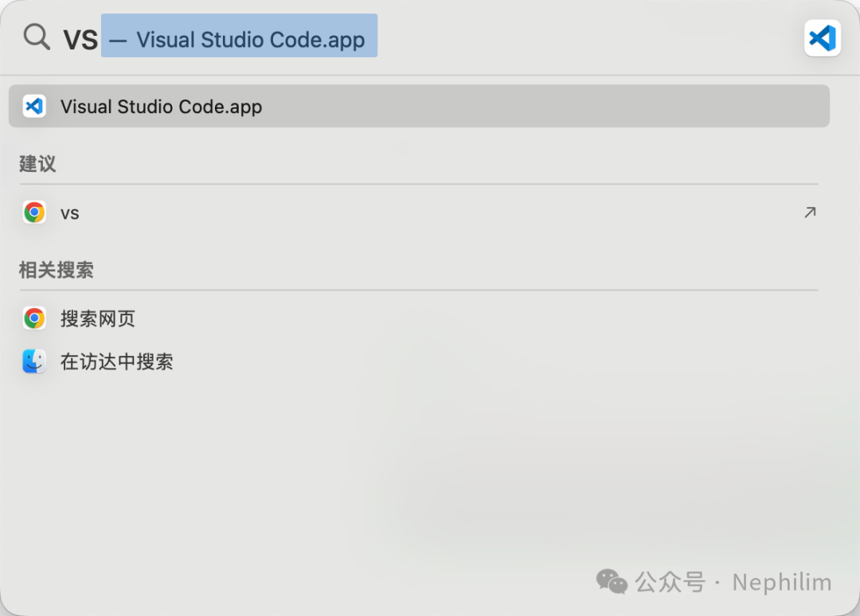The image size is (860, 616).
Task: Click the VS Code icon in top hit row
Action: tap(34, 106)
